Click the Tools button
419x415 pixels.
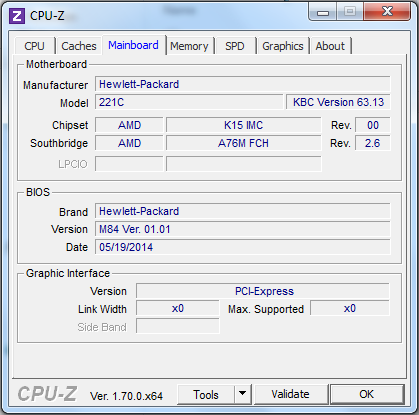point(206,395)
